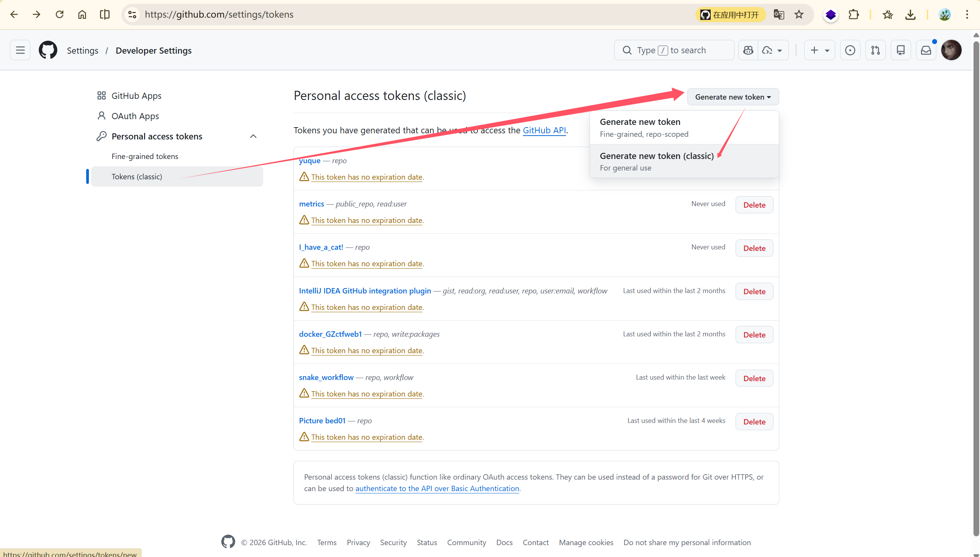The height and width of the screenshot is (557, 980).
Task: Open the GitHub API link
Action: click(544, 130)
